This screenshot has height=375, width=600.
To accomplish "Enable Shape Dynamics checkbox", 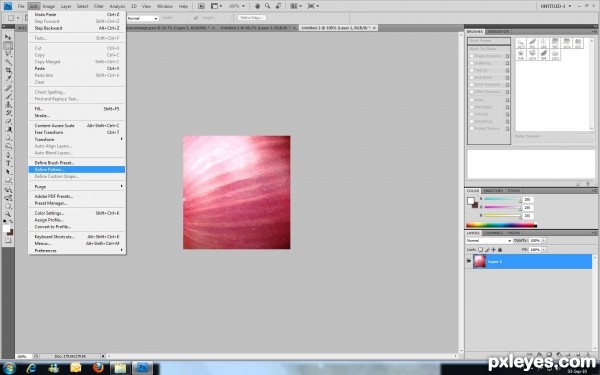I will click(472, 56).
